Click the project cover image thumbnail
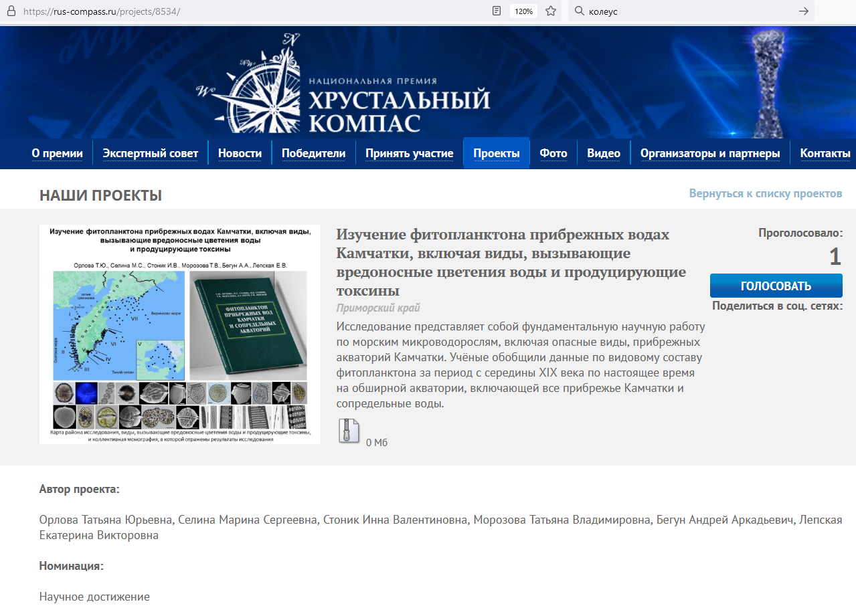Image resolution: width=856 pixels, height=616 pixels. click(x=179, y=334)
